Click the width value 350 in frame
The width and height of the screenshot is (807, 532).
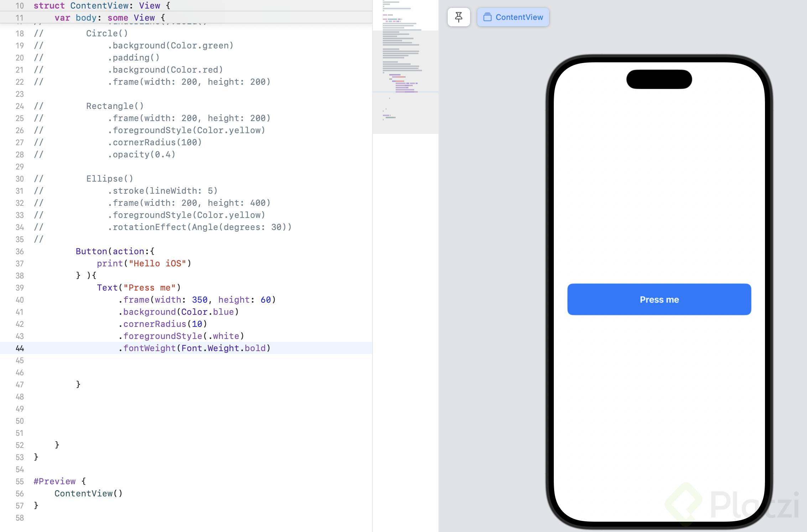[x=199, y=300]
